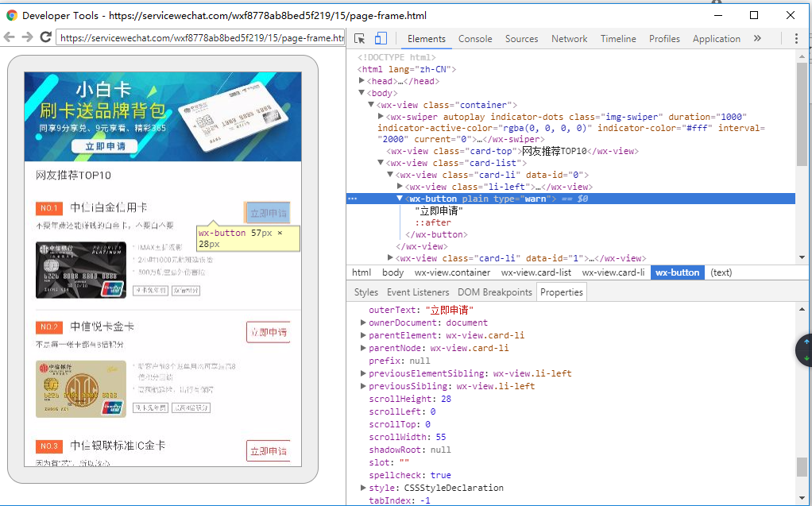Viewport: 812px width, 506px height.
Task: Expand the style CSSStyleDeclaration property
Action: coord(364,488)
